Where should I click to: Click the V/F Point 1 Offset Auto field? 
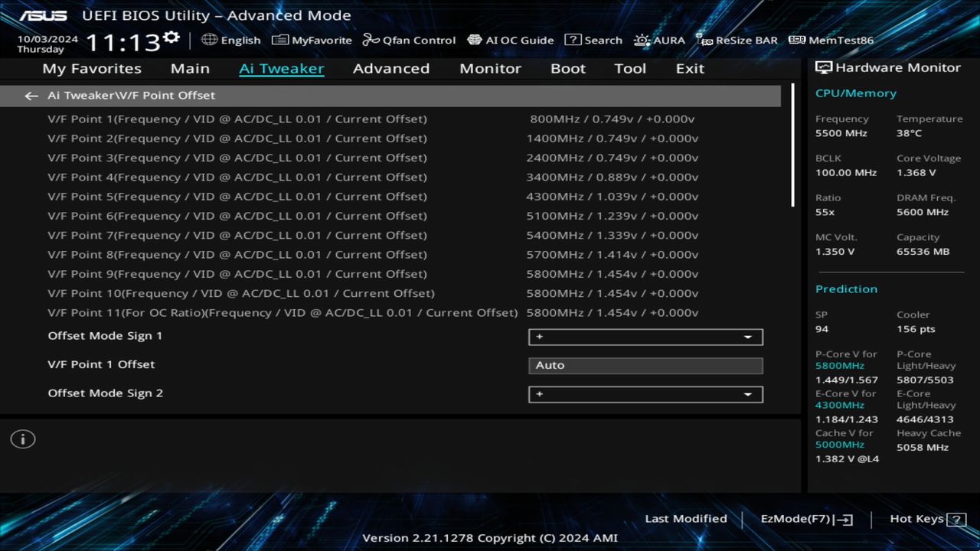click(645, 365)
